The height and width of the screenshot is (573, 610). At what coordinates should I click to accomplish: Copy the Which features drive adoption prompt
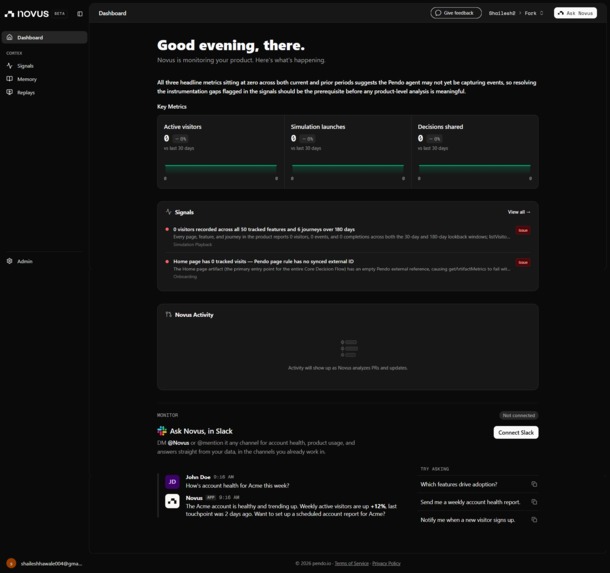click(x=534, y=484)
